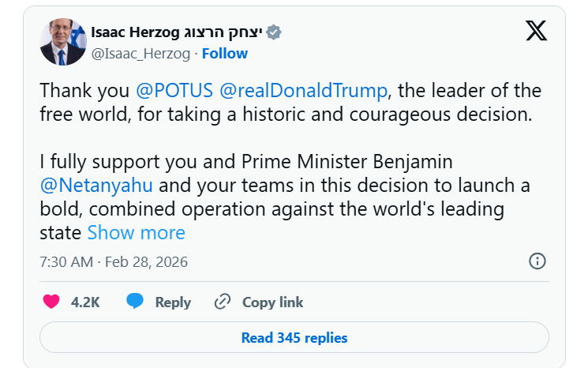Image resolution: width=588 pixels, height=368 pixels.
Task: Click the blue reply bubble icon
Action: [135, 302]
